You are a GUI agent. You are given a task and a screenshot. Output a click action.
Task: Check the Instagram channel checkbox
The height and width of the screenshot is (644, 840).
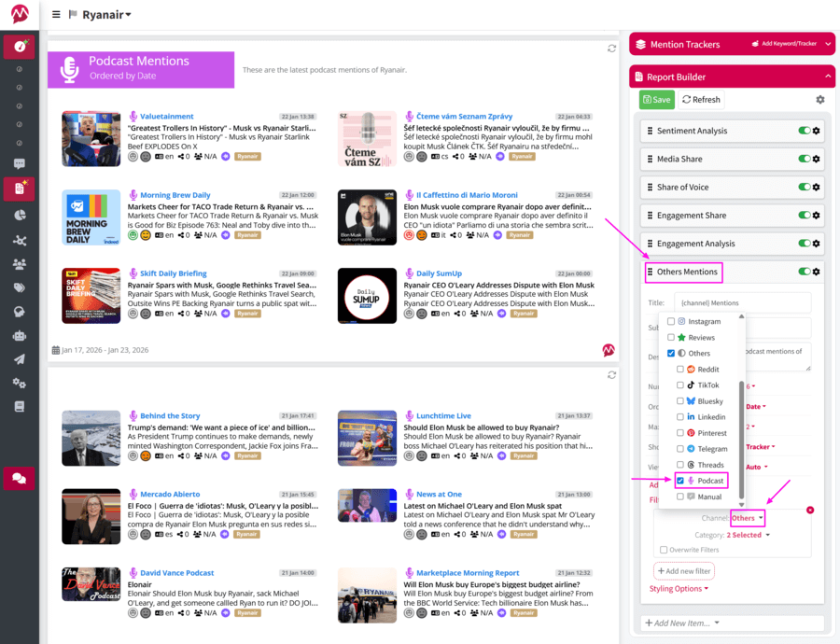tap(671, 321)
